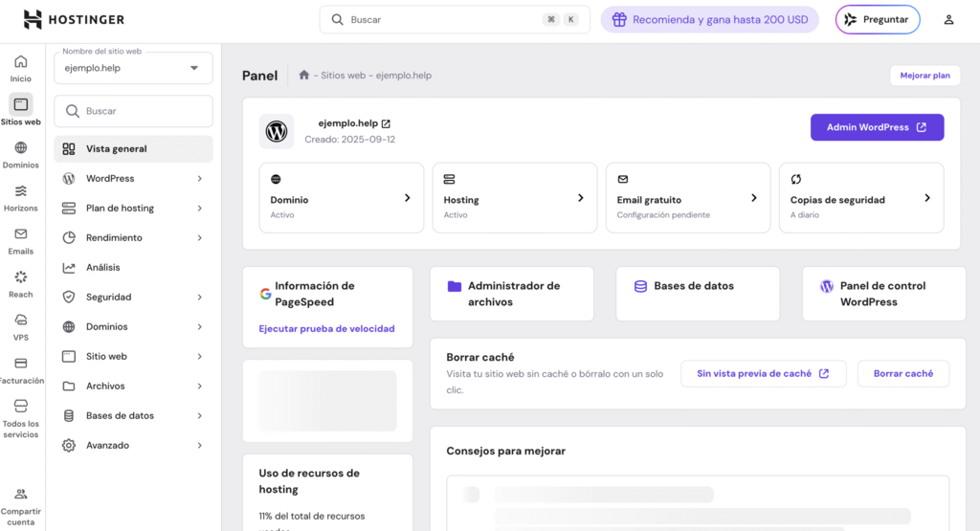The width and height of the screenshot is (980, 531).
Task: Open Archivos sidebar menu item
Action: tap(133, 387)
